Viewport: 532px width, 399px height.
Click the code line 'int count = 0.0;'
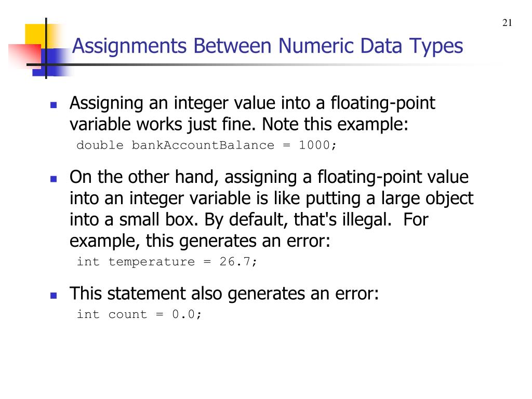coord(139,314)
